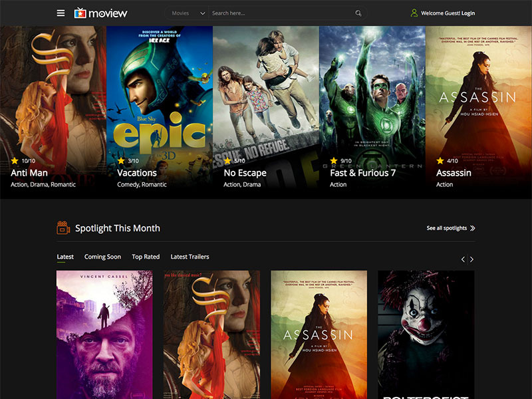Open the Poltergeist clown poster
Image resolution: width=532 pixels, height=399 pixels.
click(x=426, y=334)
